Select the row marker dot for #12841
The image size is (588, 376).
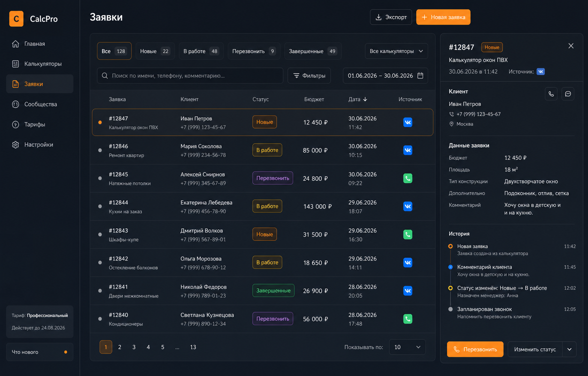click(x=100, y=291)
